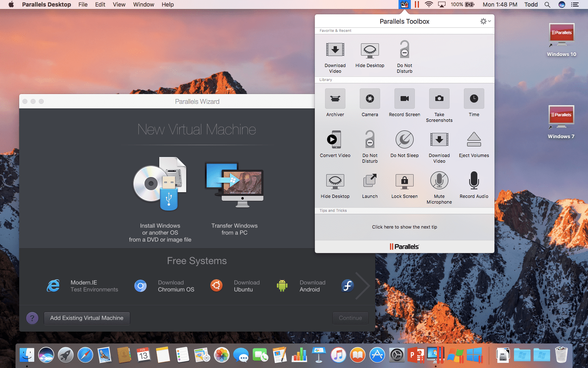Open the Time tool
This screenshot has height=368, width=588.
click(474, 103)
